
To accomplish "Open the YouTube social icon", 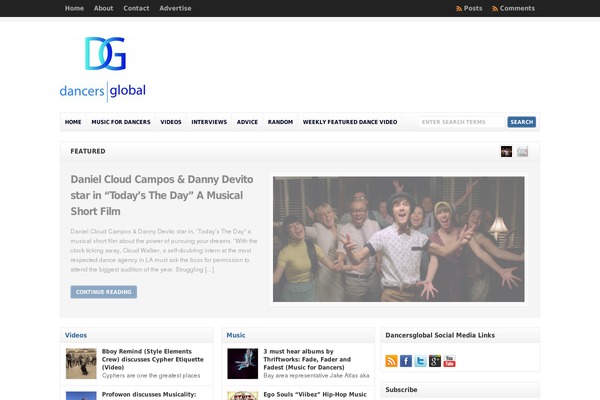I will 450,361.
